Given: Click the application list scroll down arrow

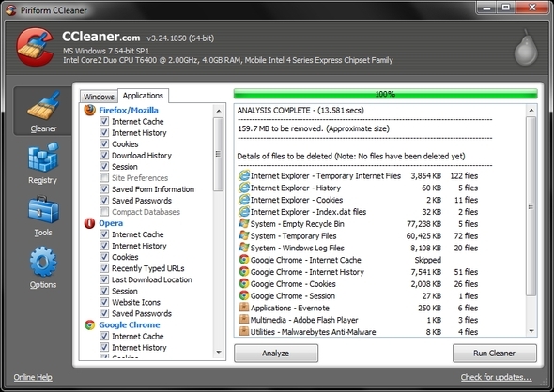Looking at the screenshot, I should (219, 352).
